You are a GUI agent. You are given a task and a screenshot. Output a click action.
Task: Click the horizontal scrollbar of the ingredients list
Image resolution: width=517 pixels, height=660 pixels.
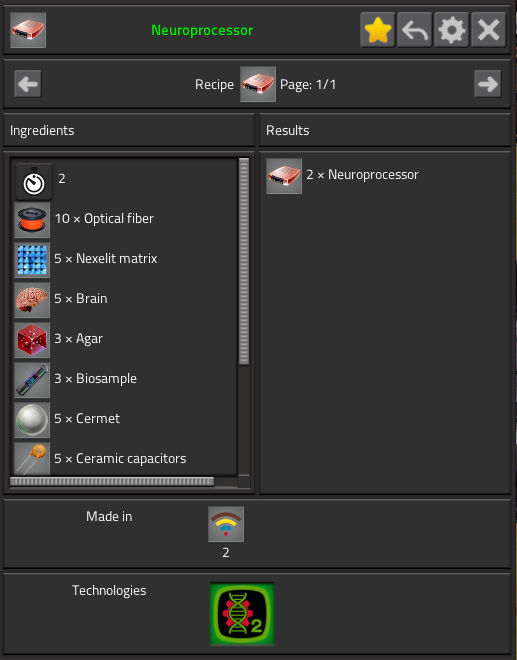coord(112,481)
